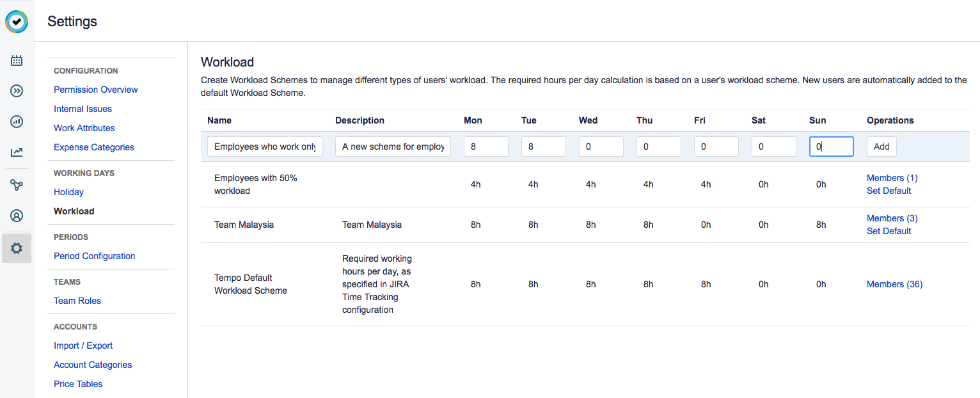The width and height of the screenshot is (980, 398).
Task: Click the Sunday hours input field
Action: tap(831, 146)
